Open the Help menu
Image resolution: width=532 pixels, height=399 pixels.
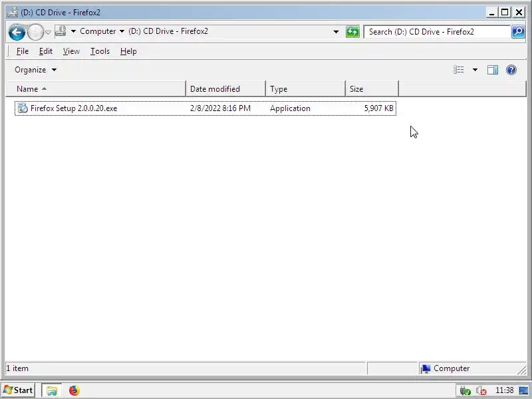128,51
